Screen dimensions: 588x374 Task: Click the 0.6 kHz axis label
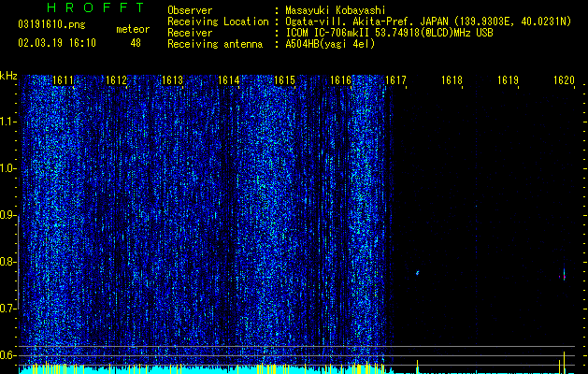[8, 355]
